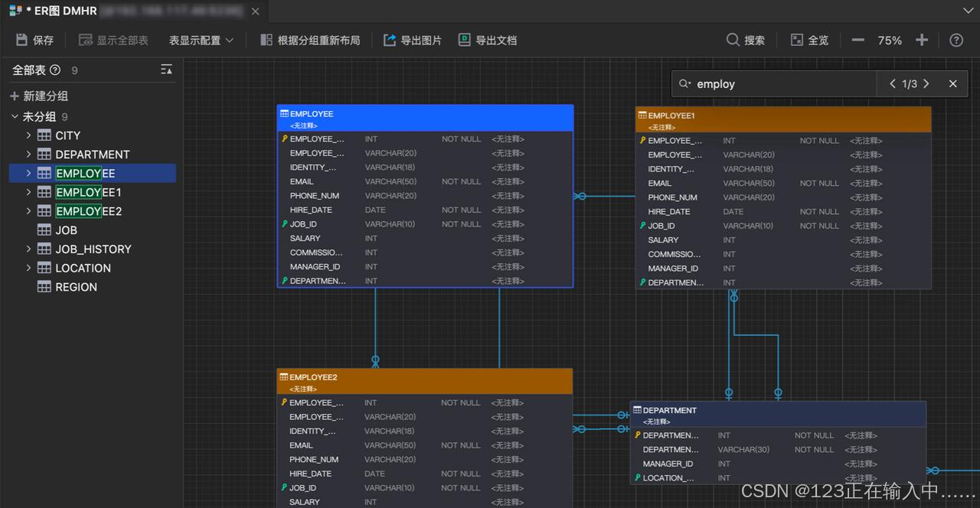980x508 pixels.
Task: Expand the DEPARTMENT table node
Action: (x=28, y=155)
